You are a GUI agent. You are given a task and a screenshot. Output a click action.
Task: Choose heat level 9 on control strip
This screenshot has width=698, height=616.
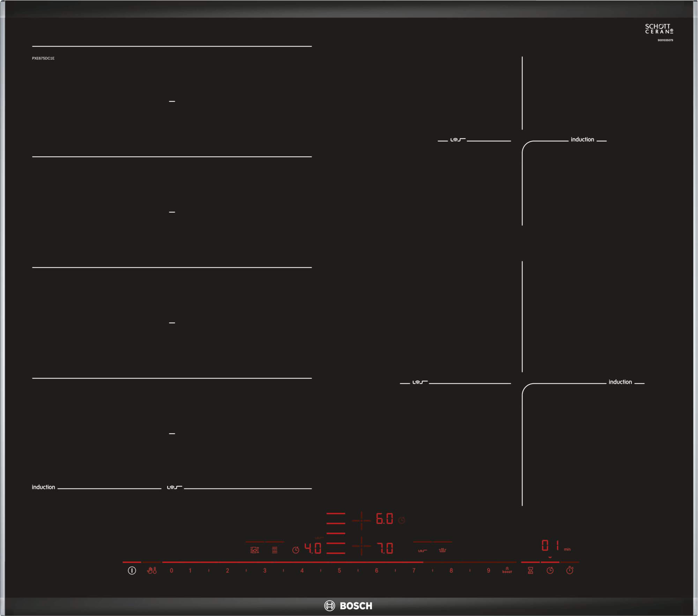(488, 571)
